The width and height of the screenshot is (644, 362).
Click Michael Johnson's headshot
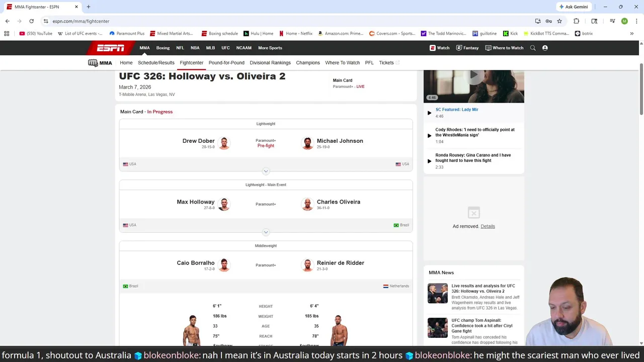pos(307,143)
